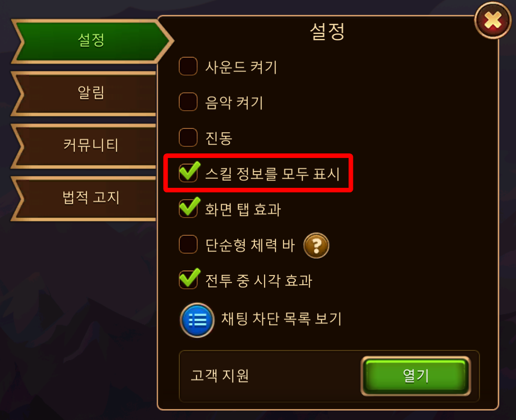Click the 채팅 차단 목록 보기 label
Image resolution: width=516 pixels, height=420 pixels.
[281, 319]
